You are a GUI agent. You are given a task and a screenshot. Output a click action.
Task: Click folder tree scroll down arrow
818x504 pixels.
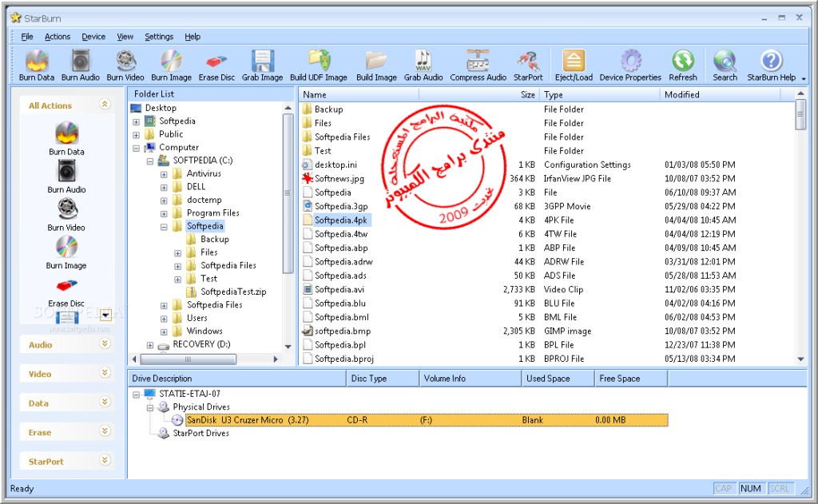pyautogui.click(x=288, y=347)
